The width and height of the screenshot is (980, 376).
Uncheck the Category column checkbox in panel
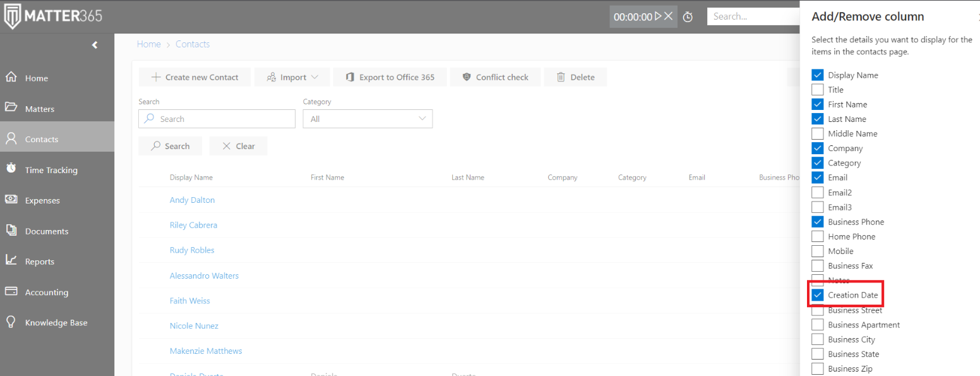pos(818,163)
